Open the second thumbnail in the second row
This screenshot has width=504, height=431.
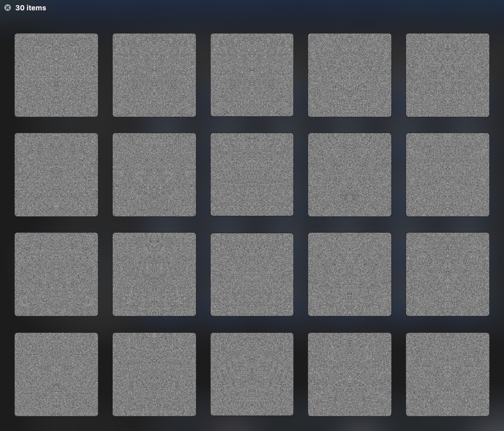coord(154,175)
